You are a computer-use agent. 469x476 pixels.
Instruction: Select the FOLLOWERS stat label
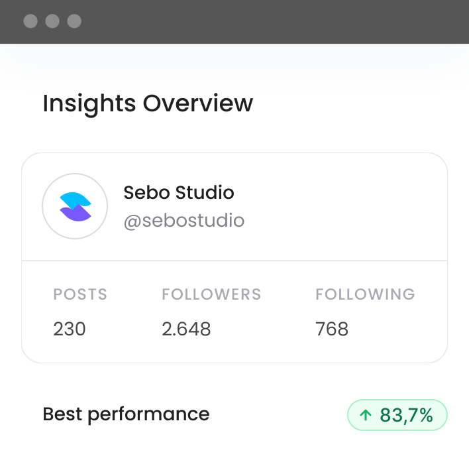coord(211,294)
